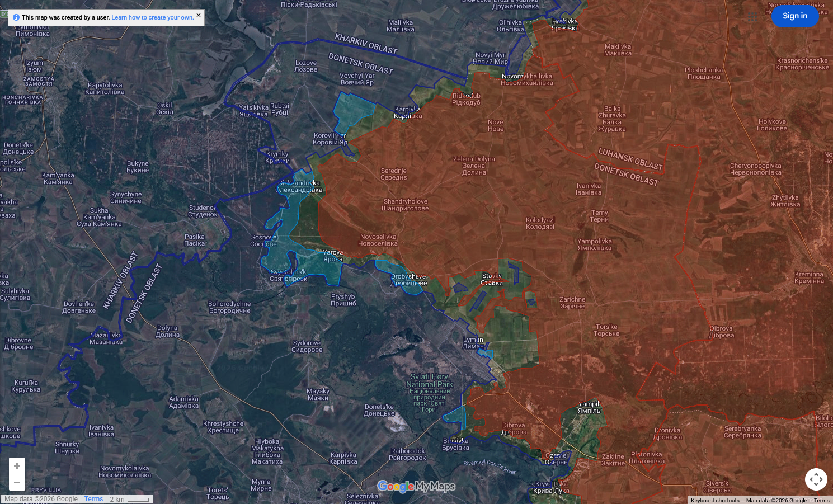Click the Raihorodok label
Image resolution: width=833 pixels, height=504 pixels.
[408, 454]
